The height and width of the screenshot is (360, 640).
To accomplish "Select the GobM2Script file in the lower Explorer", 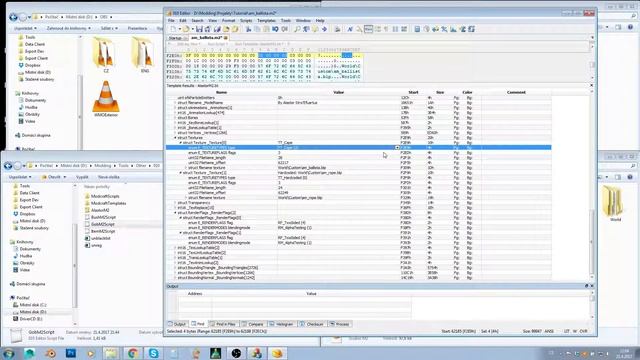I will pos(102,224).
